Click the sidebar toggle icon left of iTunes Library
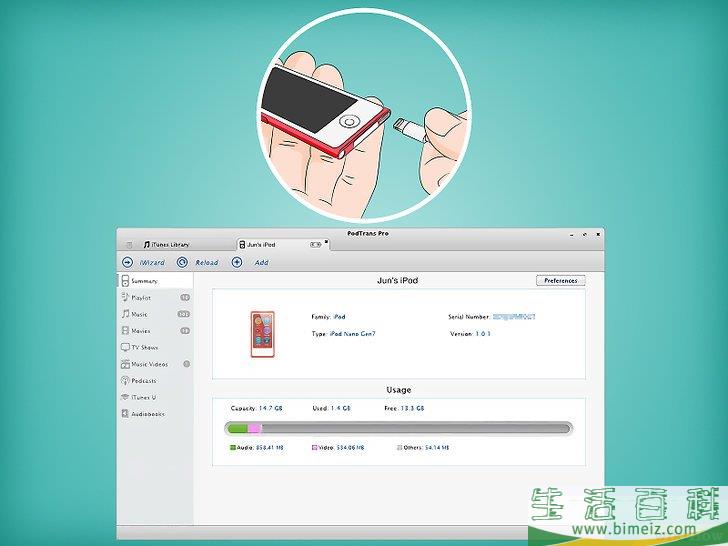 [x=129, y=245]
